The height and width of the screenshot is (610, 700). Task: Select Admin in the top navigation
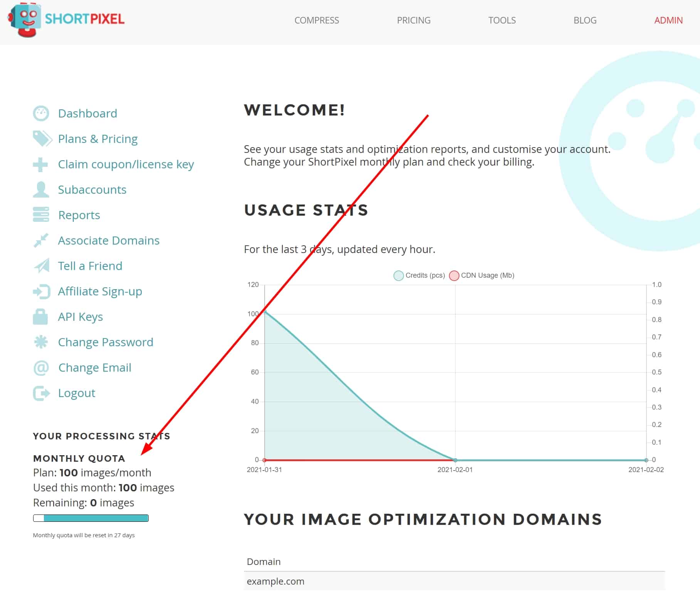point(668,20)
